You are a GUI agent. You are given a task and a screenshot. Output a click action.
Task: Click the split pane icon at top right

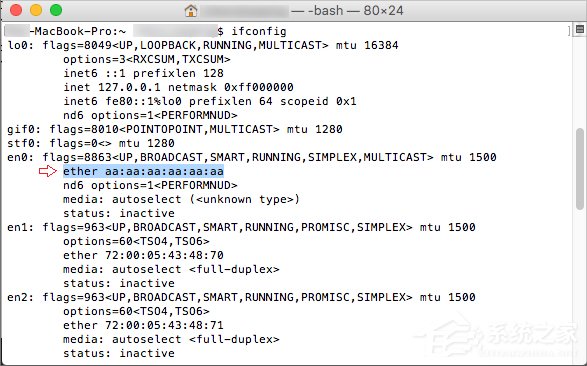(580, 29)
